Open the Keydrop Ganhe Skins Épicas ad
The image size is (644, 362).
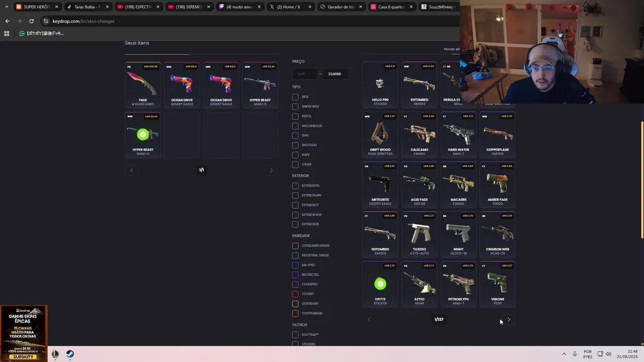pos(24,333)
